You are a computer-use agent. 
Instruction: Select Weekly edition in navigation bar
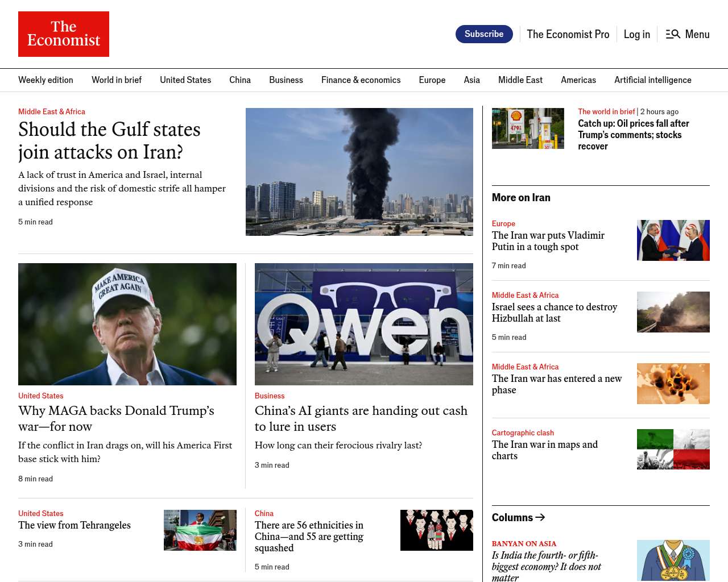click(45, 80)
